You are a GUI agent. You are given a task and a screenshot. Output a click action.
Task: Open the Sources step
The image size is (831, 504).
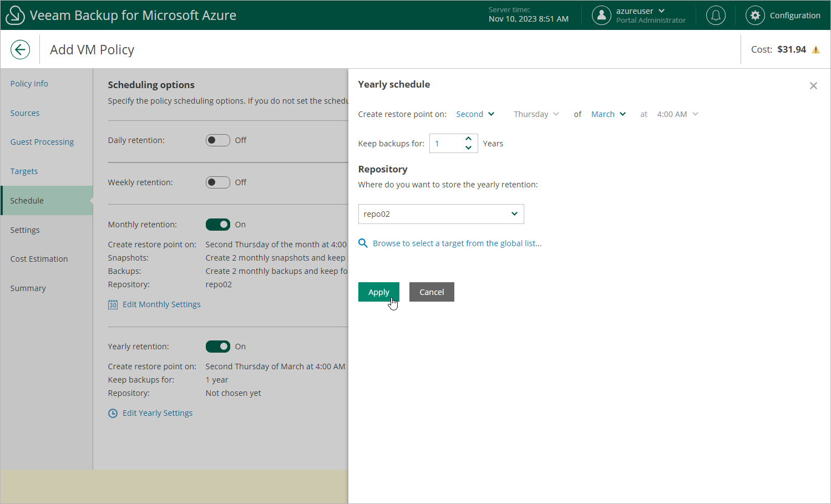tap(25, 113)
